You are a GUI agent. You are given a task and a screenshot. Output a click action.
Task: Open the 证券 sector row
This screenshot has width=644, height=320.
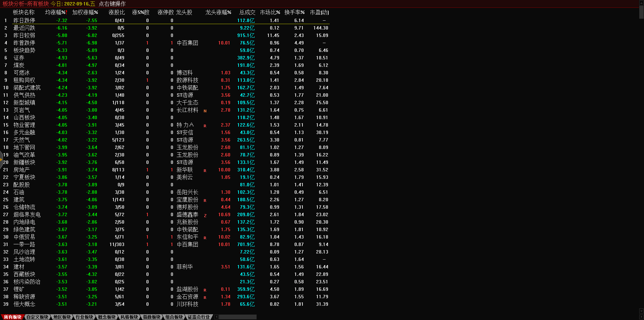(x=19, y=58)
